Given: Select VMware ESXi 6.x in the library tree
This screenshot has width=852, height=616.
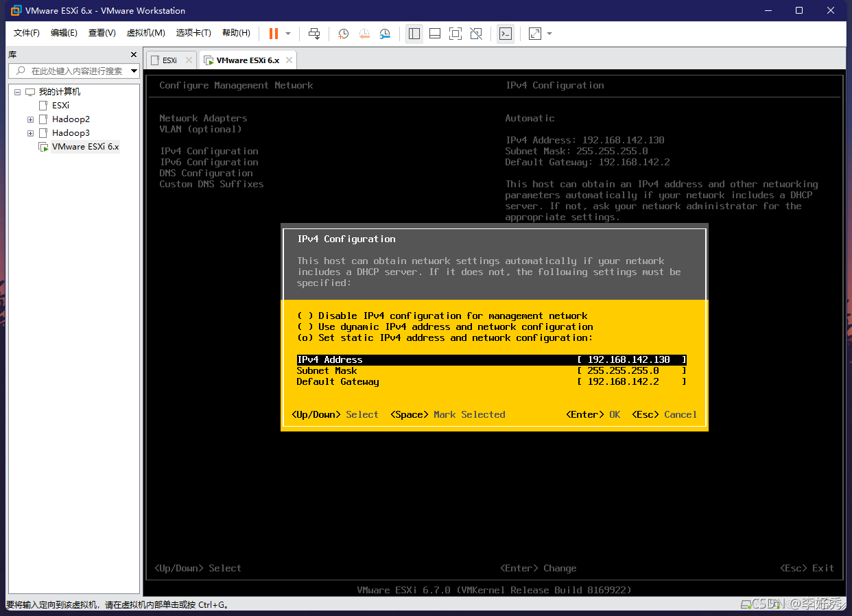Looking at the screenshot, I should click(85, 147).
